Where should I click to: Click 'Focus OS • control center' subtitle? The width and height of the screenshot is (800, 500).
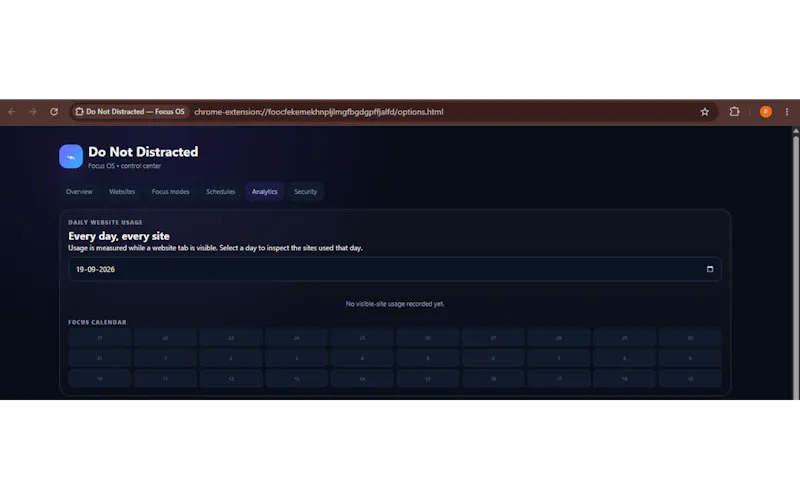124,166
